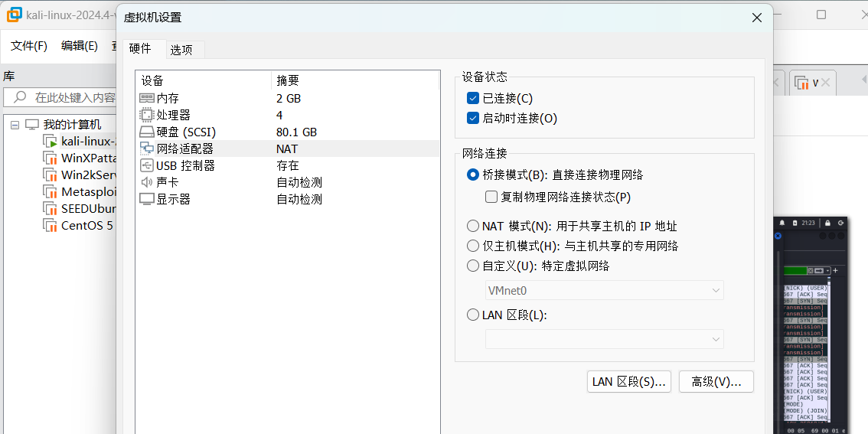Select the 硬盘 (SCSI) device row
Screen dimensions: 868x434
click(x=287, y=132)
